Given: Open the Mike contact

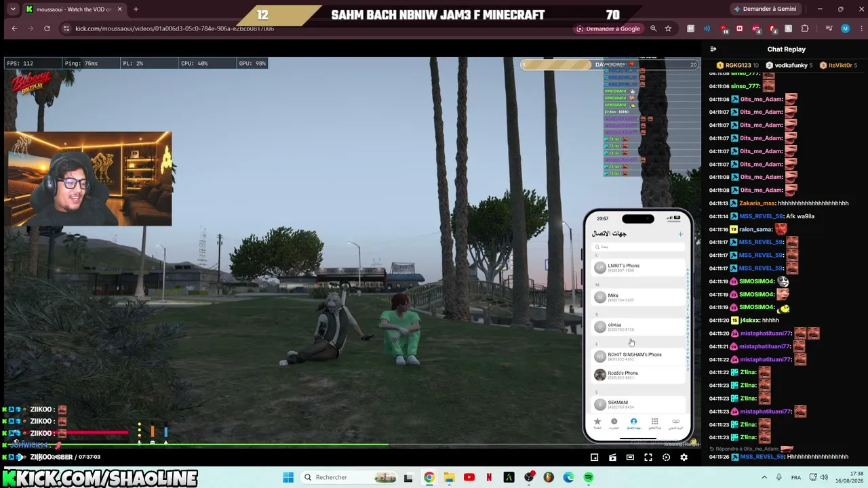Looking at the screenshot, I should pos(637,297).
